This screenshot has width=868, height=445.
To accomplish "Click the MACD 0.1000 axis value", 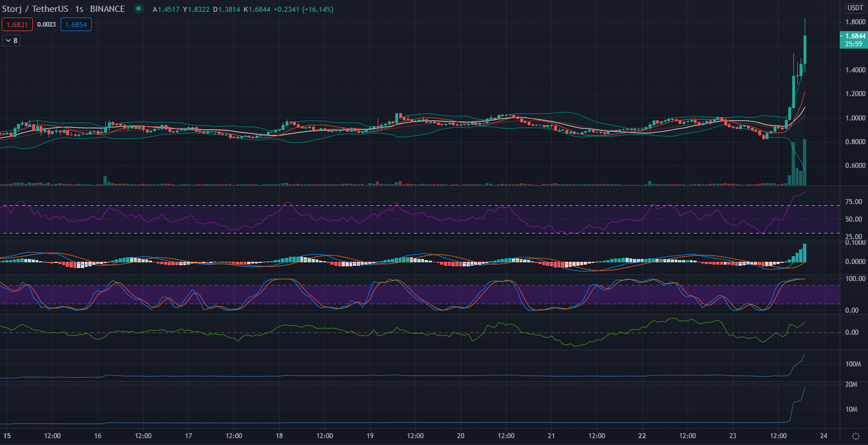I will tap(855, 243).
